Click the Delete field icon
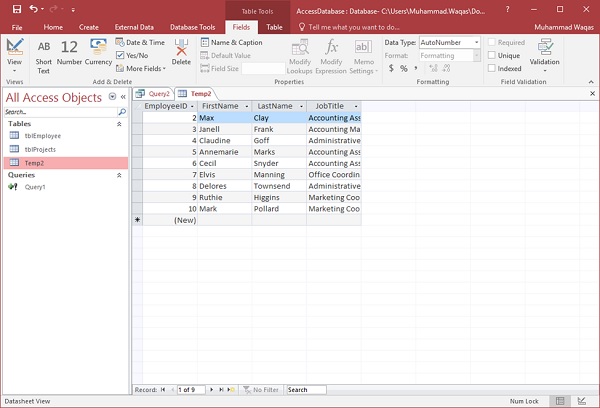 tap(181, 53)
